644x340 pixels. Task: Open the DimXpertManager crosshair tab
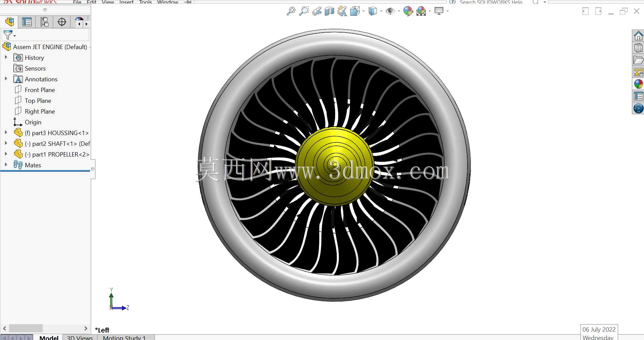pyautogui.click(x=62, y=22)
